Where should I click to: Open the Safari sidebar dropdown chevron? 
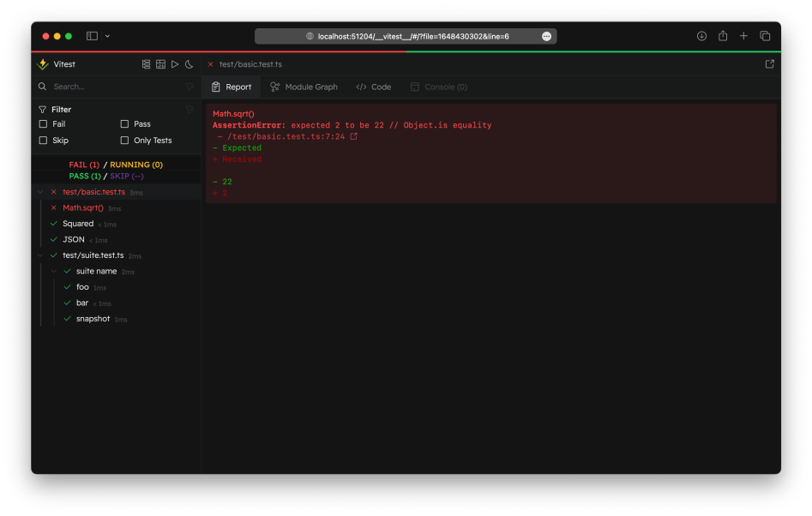(x=108, y=36)
